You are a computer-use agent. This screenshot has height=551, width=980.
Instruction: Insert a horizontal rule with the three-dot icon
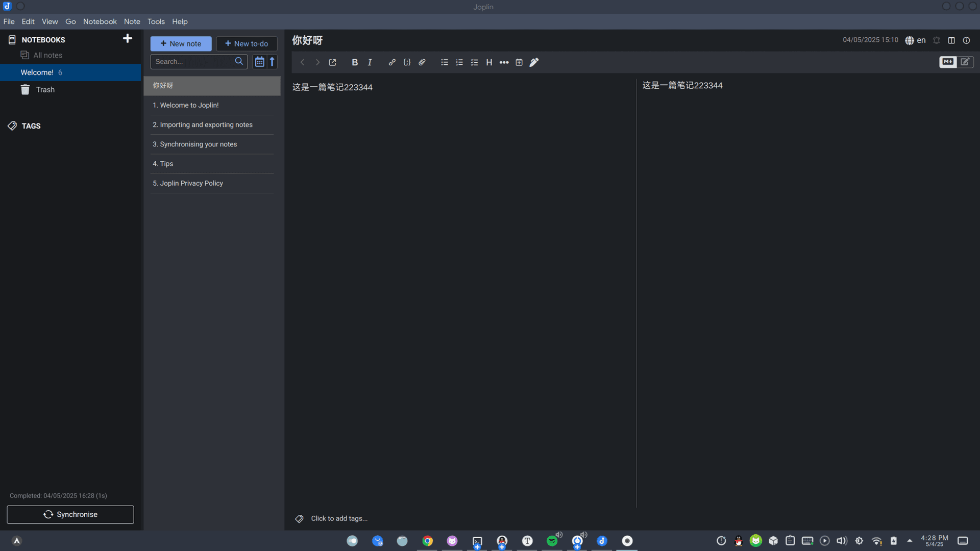click(504, 62)
